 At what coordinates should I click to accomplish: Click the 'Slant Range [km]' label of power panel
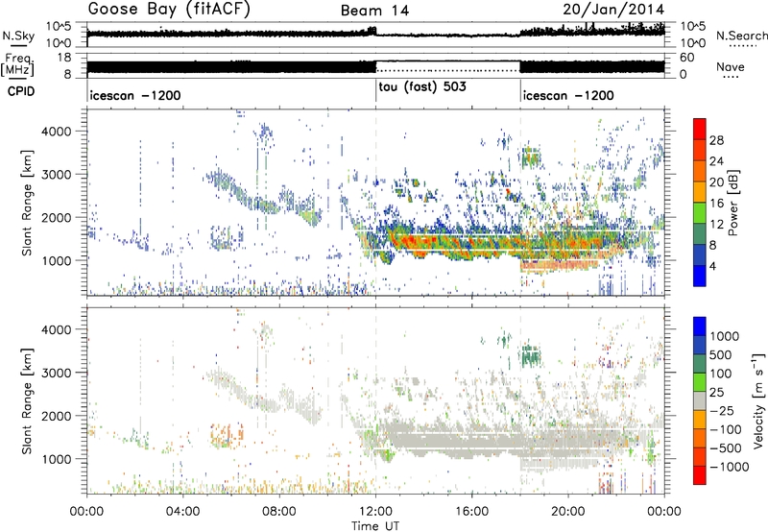tap(27, 203)
